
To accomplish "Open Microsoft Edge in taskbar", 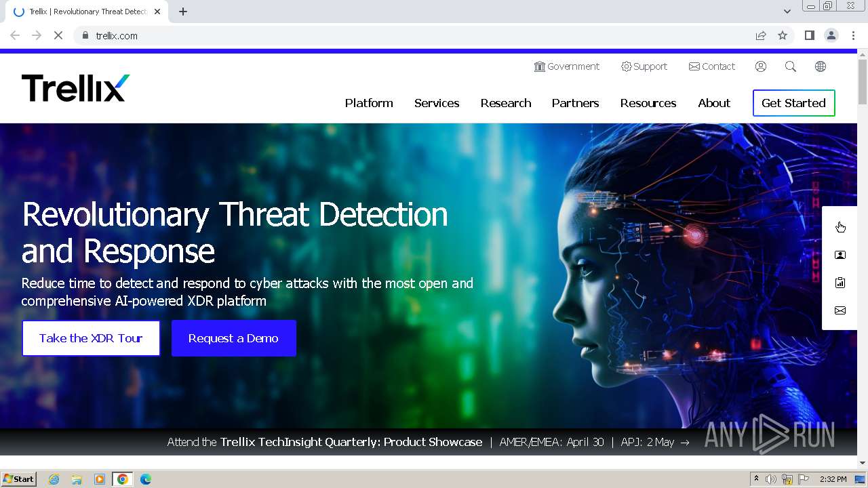I will coord(146,479).
